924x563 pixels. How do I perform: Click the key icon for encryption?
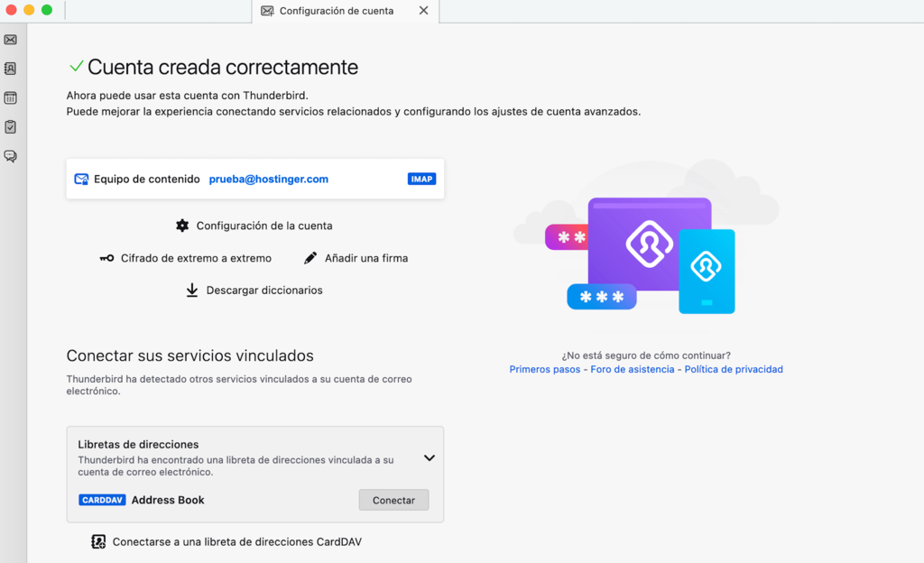pos(106,258)
